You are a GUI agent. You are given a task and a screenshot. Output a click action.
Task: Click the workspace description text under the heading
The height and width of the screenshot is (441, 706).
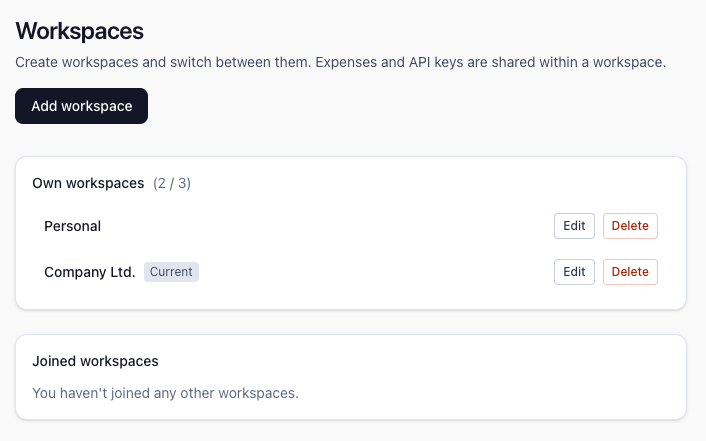pyautogui.click(x=340, y=62)
